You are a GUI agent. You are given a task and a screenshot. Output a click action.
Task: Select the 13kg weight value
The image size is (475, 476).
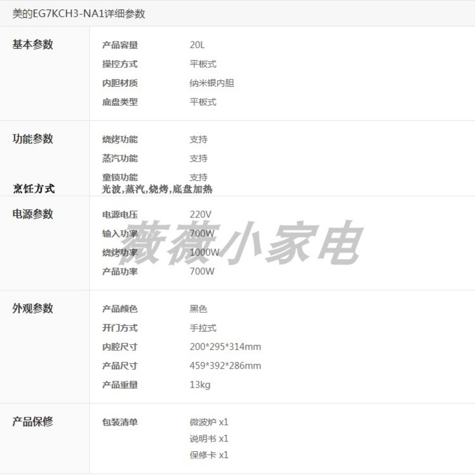[x=200, y=385]
